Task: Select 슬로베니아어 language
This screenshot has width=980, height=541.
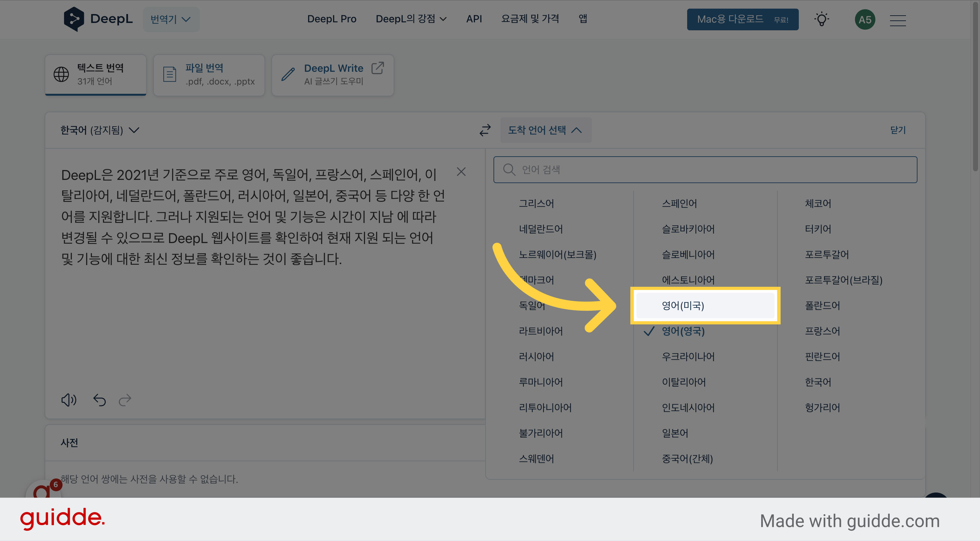Action: click(x=688, y=254)
